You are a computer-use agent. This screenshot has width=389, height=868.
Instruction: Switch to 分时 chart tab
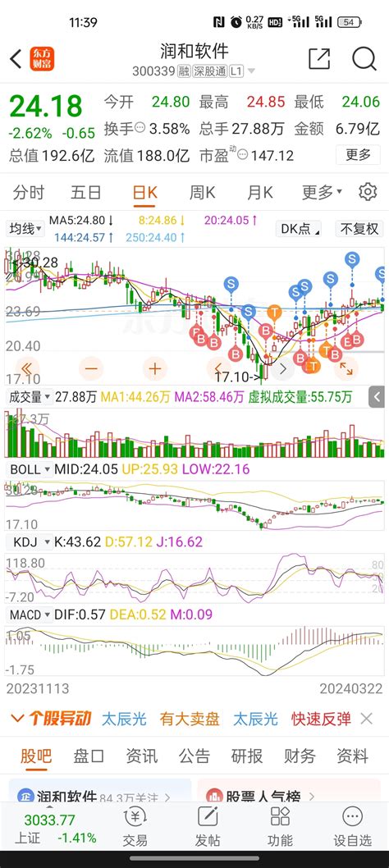(x=29, y=192)
